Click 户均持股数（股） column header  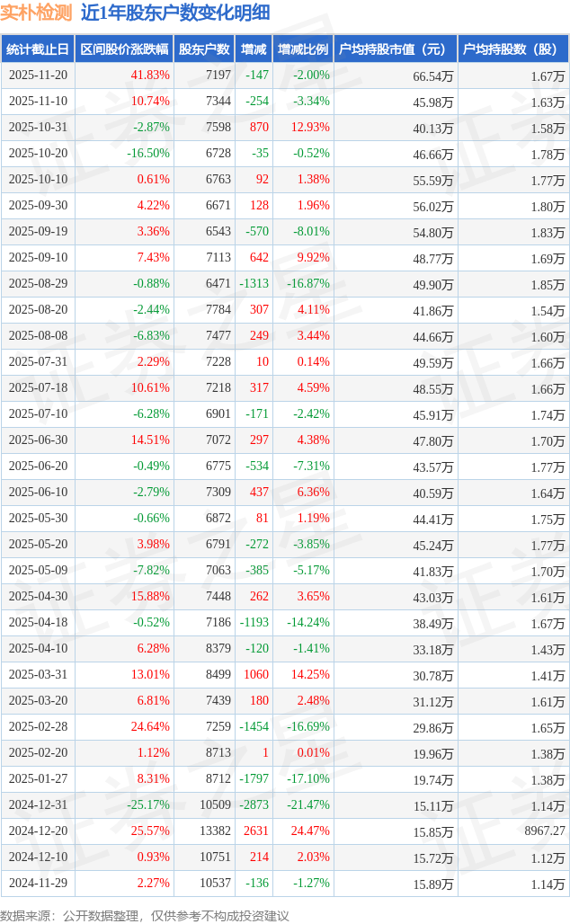click(512, 49)
